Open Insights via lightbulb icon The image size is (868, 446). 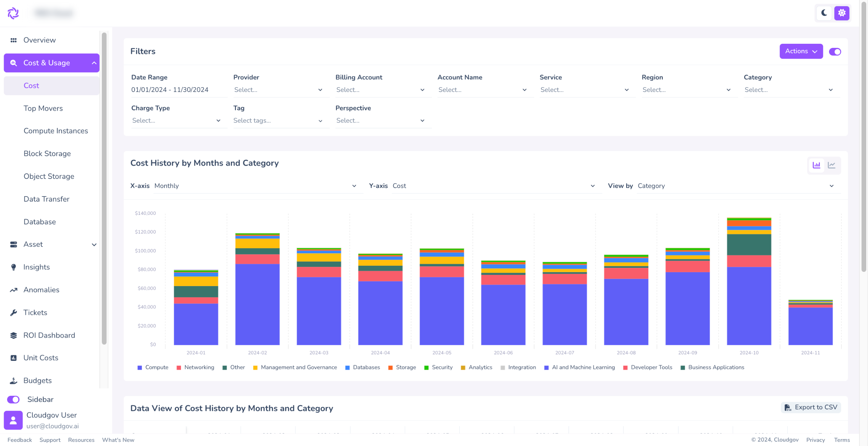pyautogui.click(x=14, y=267)
